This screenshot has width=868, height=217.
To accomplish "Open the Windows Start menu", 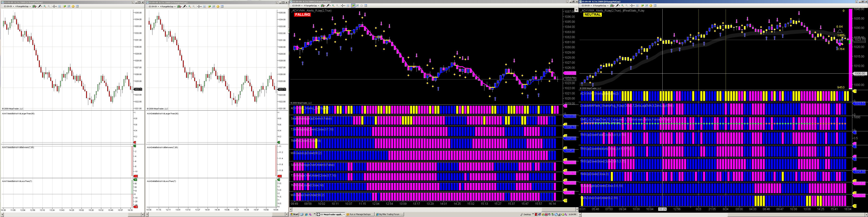I will (x=295, y=214).
